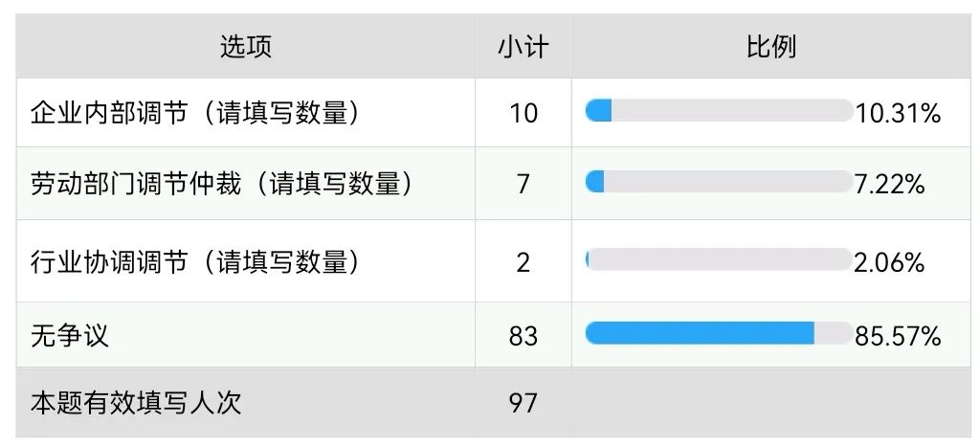The height and width of the screenshot is (447, 980).
Task: Select the 无争议 option label
Action: coord(70,335)
